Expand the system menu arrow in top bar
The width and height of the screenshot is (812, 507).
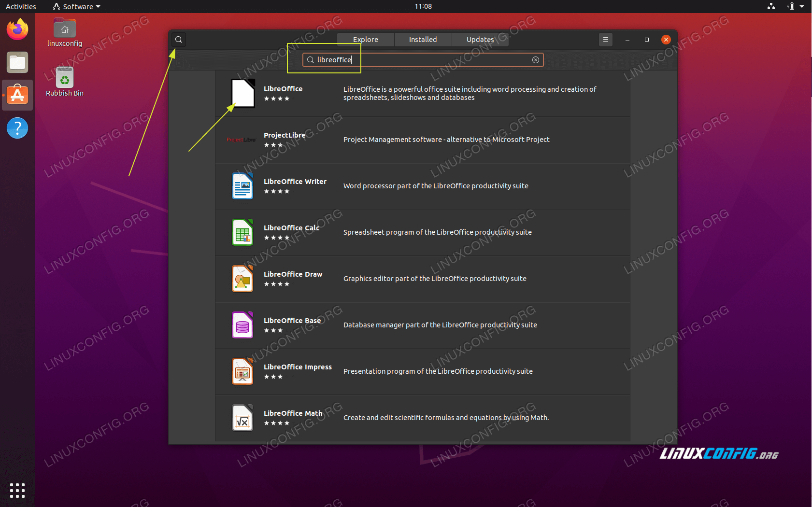tap(802, 6)
